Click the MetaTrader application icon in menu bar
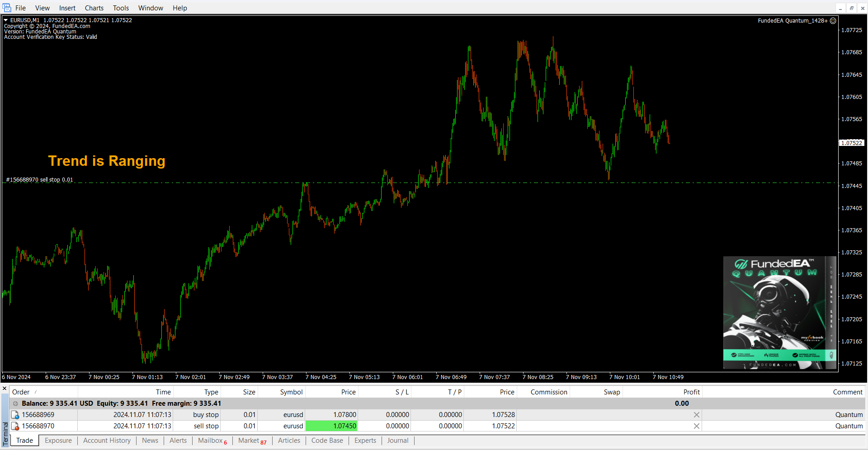Image resolution: width=868 pixels, height=450 pixels. pos(7,8)
